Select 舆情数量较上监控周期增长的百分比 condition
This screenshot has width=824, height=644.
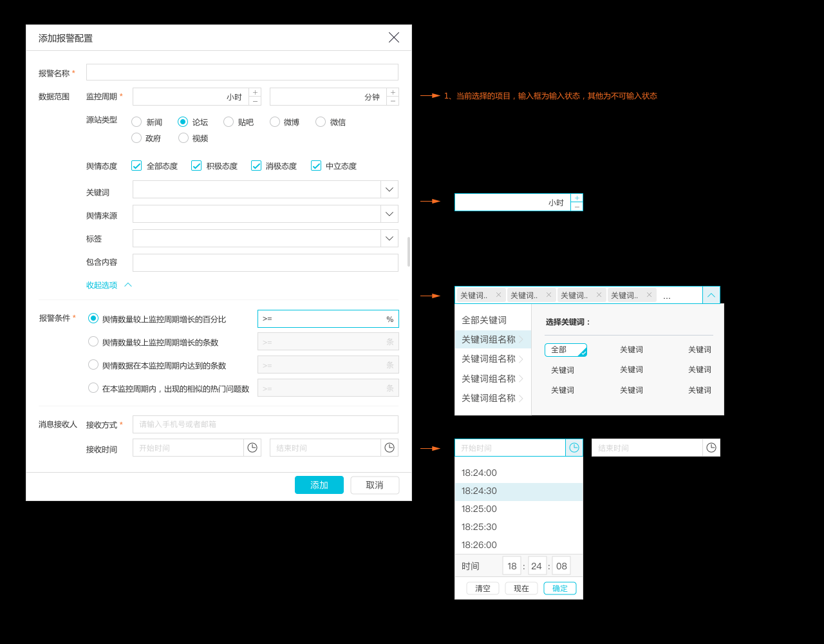(x=93, y=318)
